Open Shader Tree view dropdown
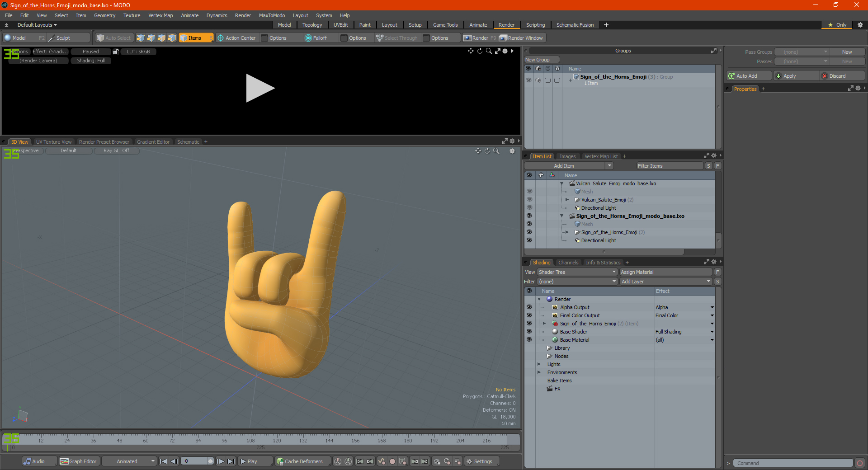 (x=577, y=272)
